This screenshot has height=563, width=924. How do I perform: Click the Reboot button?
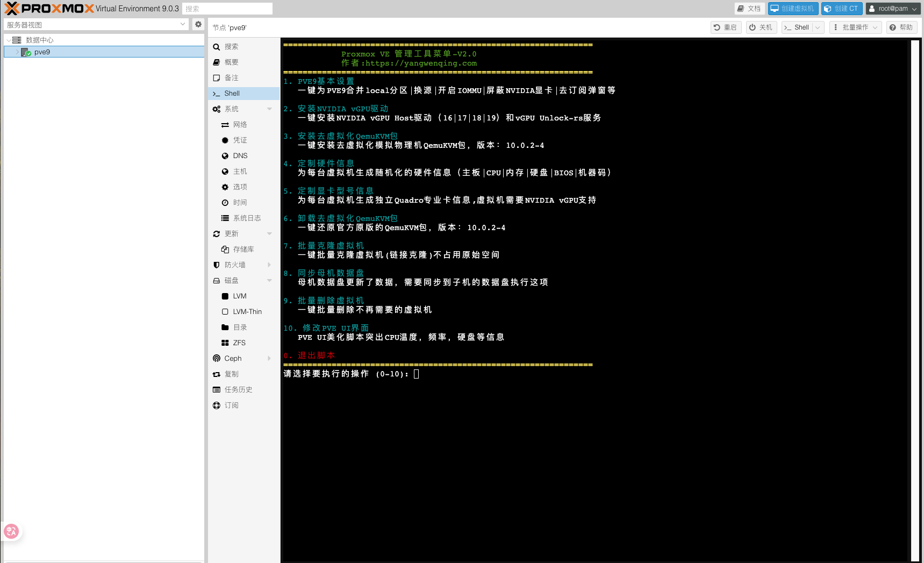(726, 27)
